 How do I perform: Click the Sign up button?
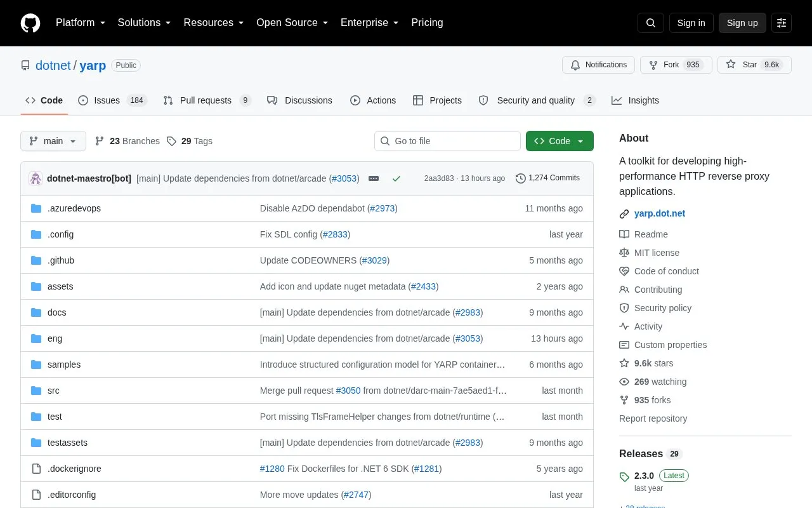742,23
